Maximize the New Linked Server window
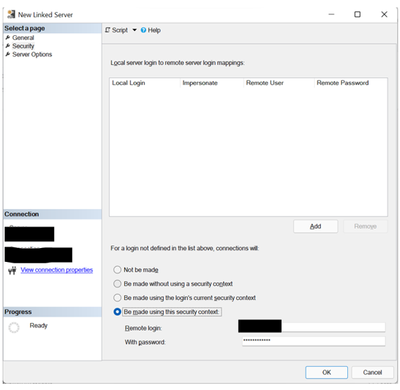This screenshot has height=390, width=400. pos(357,14)
